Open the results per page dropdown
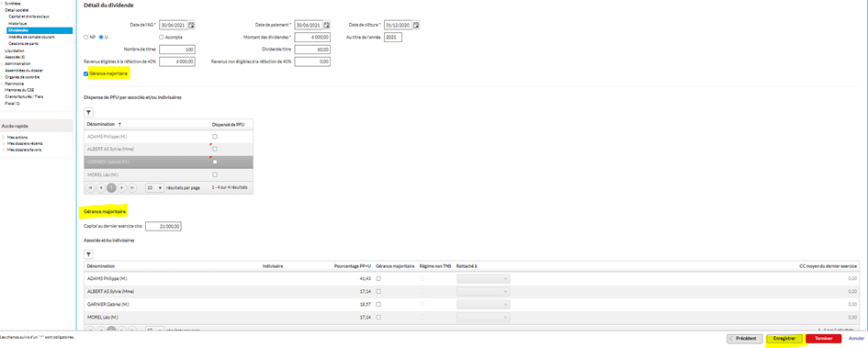Screen dimensions: 868x348 click(x=154, y=187)
